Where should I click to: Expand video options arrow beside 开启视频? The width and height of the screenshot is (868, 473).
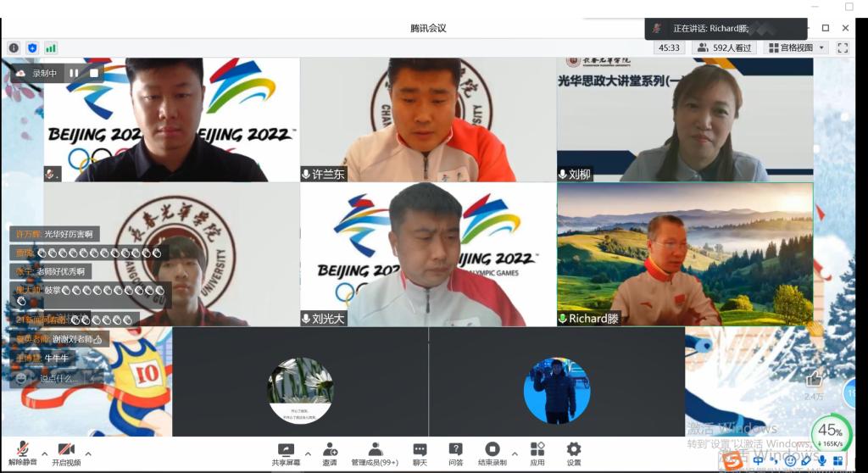(x=88, y=454)
